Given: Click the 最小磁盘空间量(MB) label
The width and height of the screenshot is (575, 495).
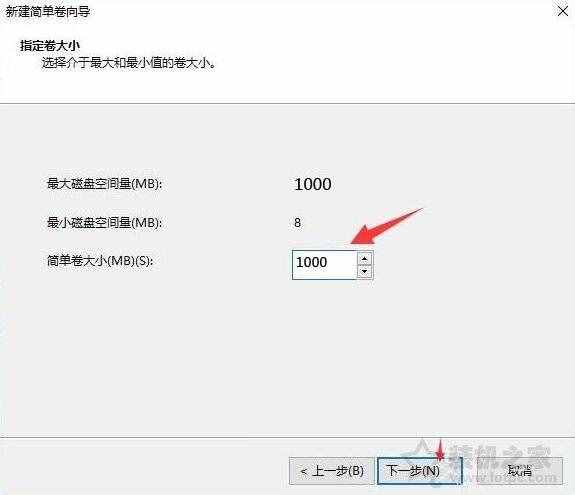Looking at the screenshot, I should click(105, 223).
